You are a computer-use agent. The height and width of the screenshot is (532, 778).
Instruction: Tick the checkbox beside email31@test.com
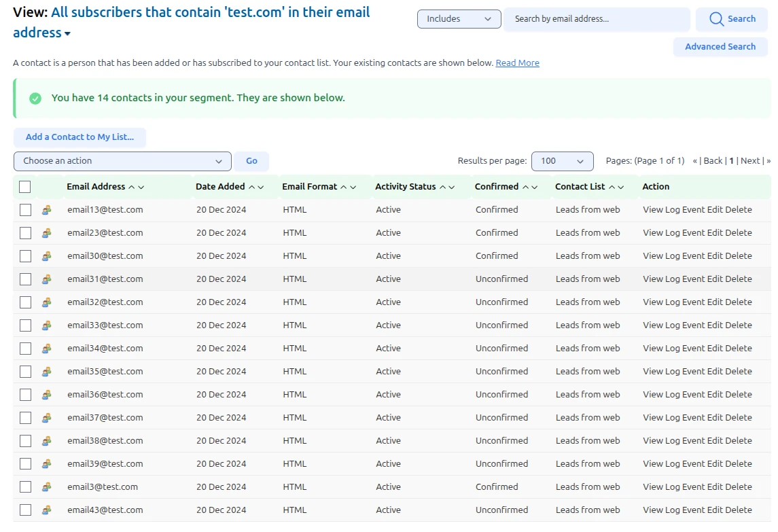coord(25,279)
